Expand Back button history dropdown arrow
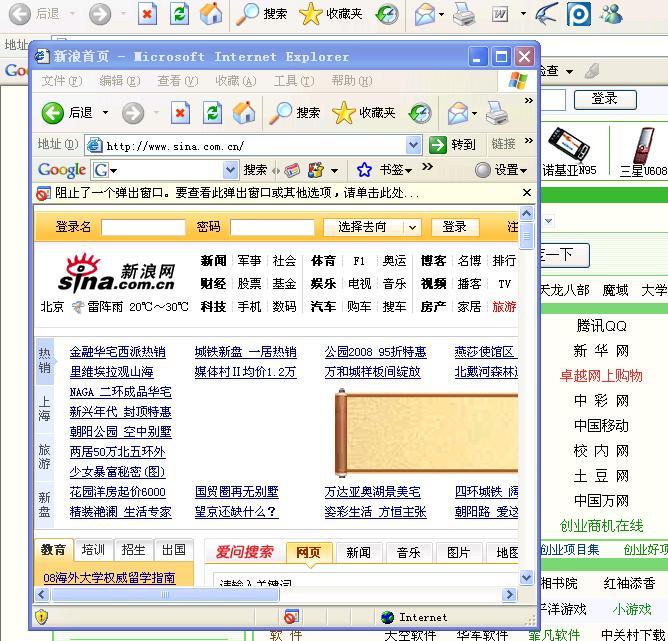Screen dimensions: 668x641 click(x=105, y=113)
